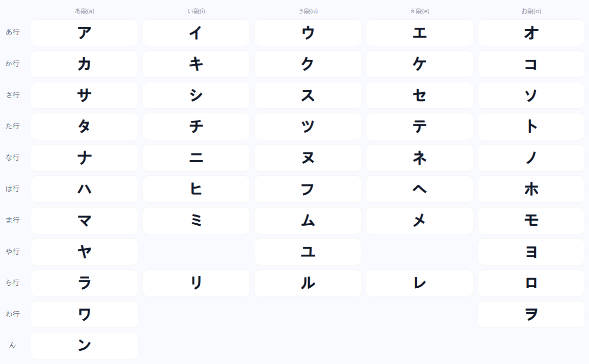589x364 pixels.
Task: Click the ア katakana card
Action: (85, 33)
